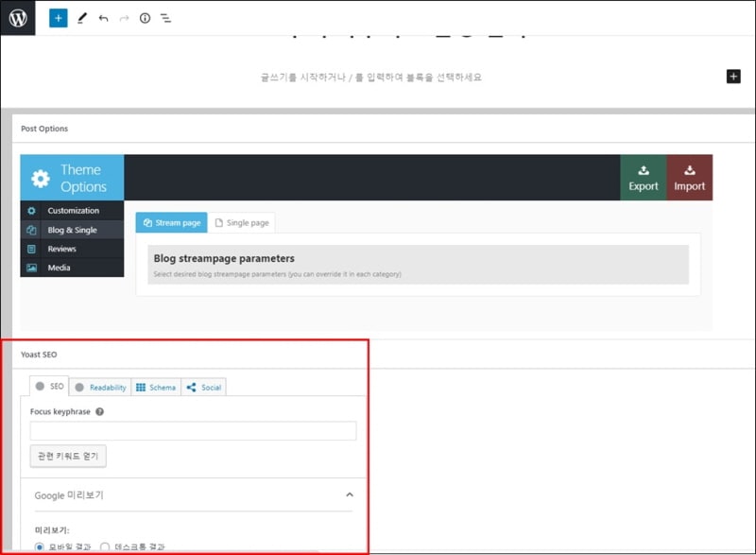Image resolution: width=756 pixels, height=555 pixels.
Task: Open the Social tab
Action: (x=203, y=388)
